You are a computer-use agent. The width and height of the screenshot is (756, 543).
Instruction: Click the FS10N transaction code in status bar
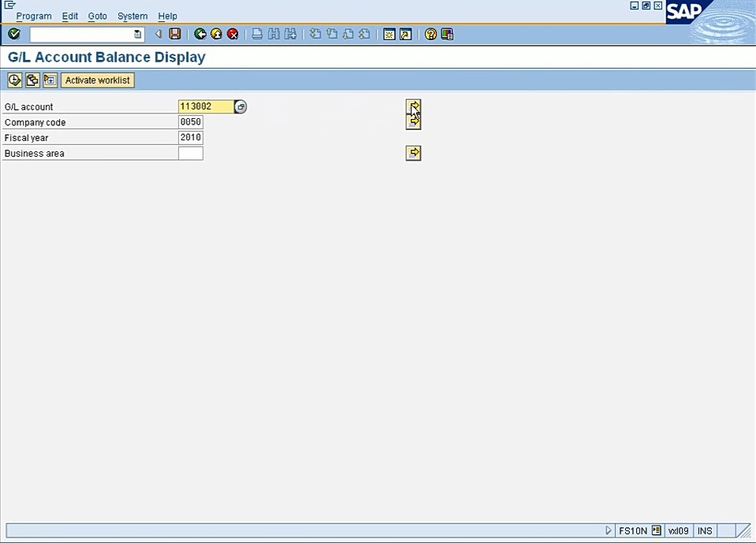[632, 530]
